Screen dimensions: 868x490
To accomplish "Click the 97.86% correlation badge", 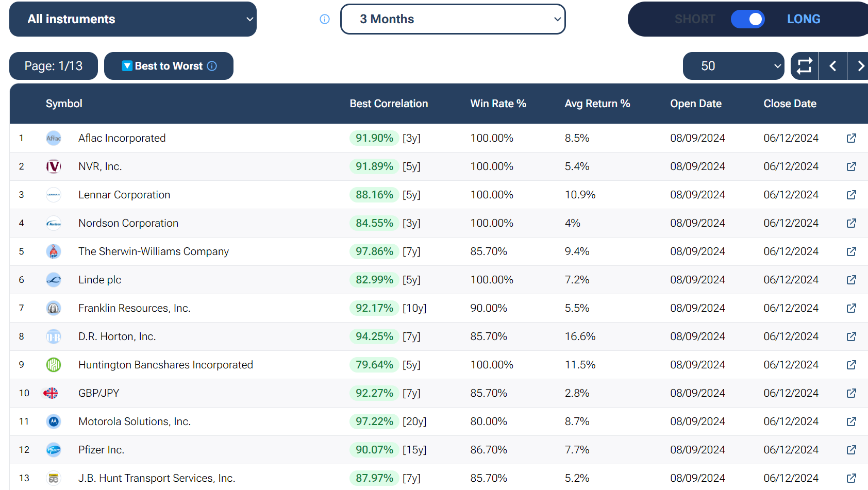I will [x=374, y=251].
